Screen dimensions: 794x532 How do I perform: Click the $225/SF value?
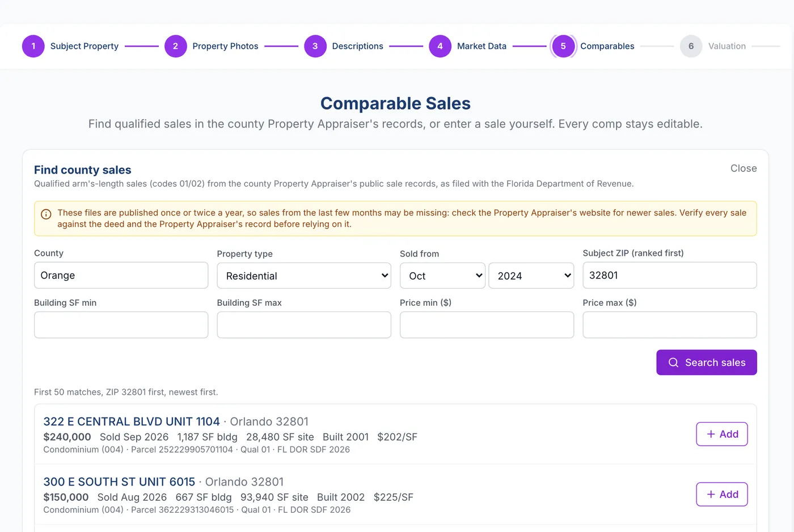pos(394,497)
